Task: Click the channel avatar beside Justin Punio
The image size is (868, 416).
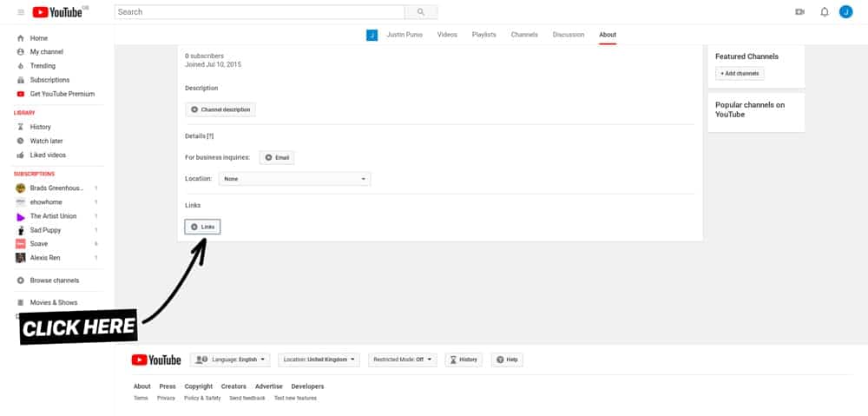Action: click(372, 35)
